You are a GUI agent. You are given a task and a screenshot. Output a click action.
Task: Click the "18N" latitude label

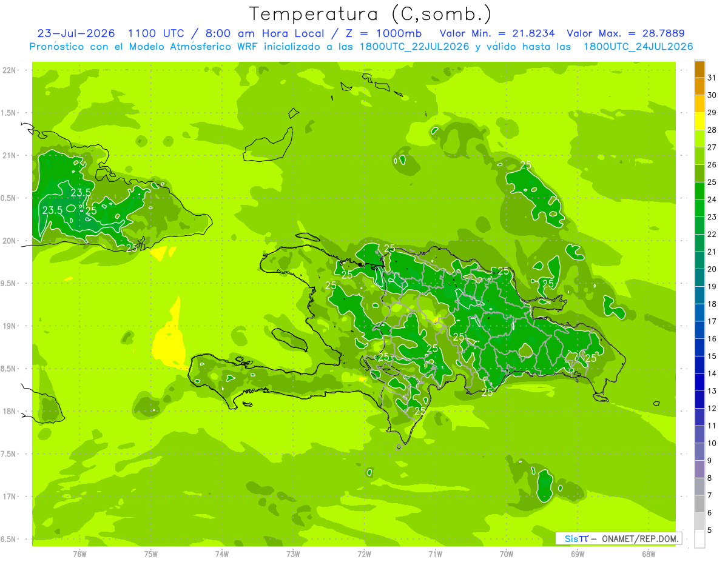coord(10,411)
